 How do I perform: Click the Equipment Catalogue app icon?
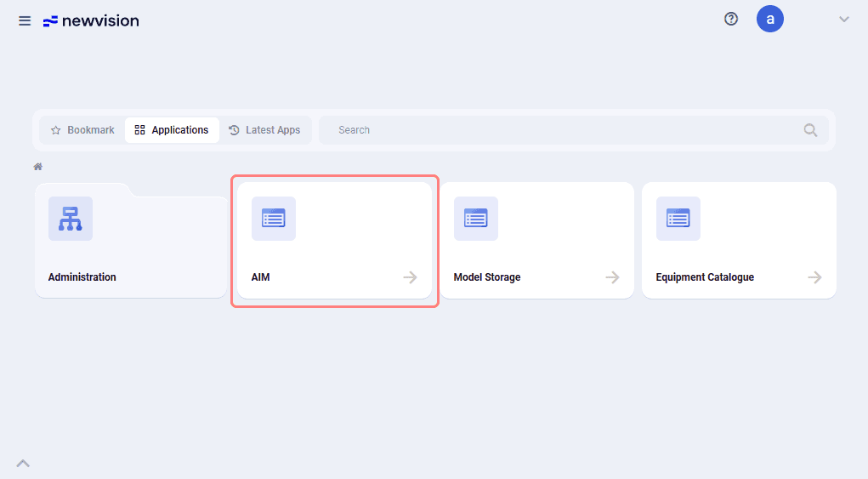point(678,219)
